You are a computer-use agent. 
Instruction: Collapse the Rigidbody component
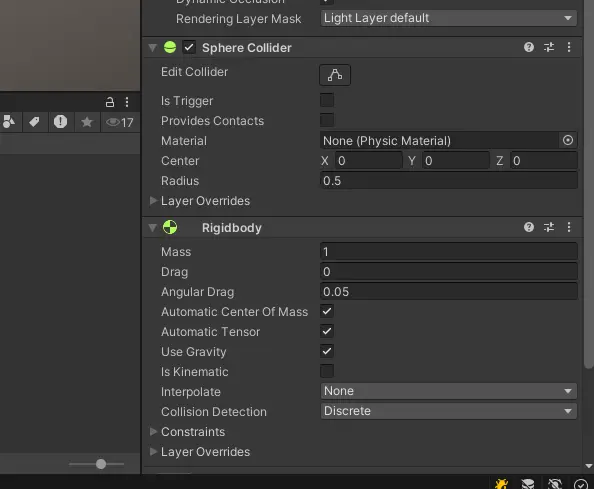[153, 228]
